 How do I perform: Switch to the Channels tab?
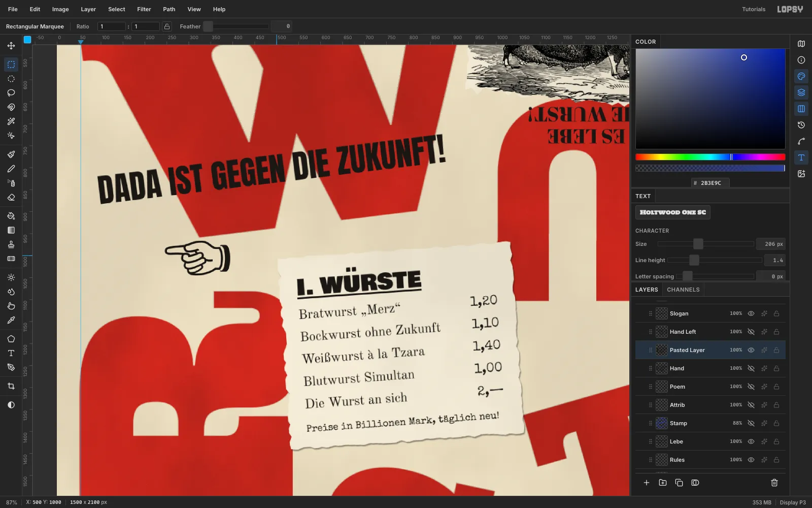tap(683, 290)
